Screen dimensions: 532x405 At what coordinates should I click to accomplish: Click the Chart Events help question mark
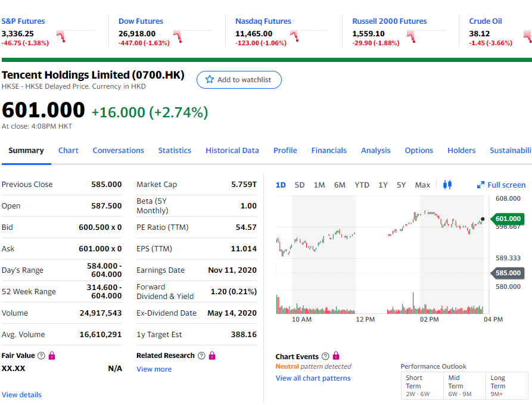(x=325, y=357)
